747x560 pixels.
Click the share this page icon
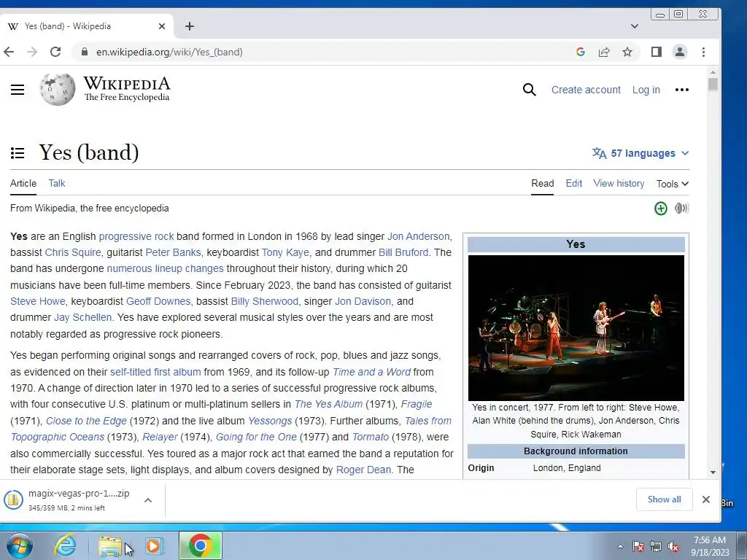(604, 52)
